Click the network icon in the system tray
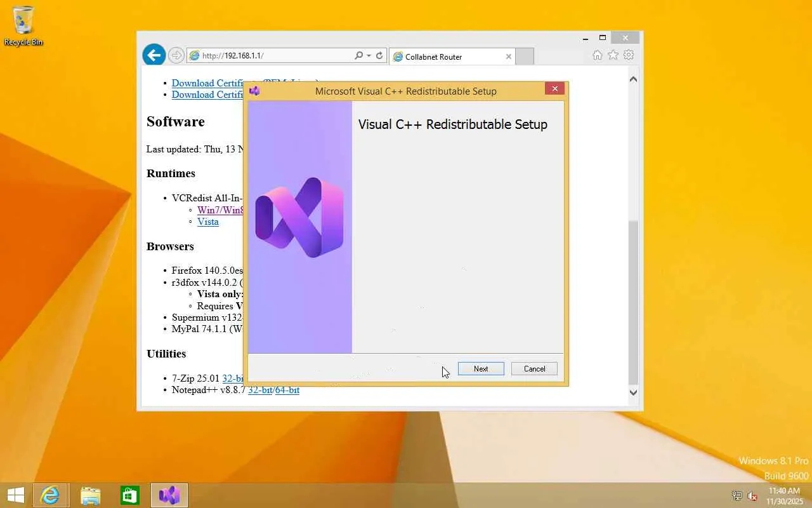 737,496
